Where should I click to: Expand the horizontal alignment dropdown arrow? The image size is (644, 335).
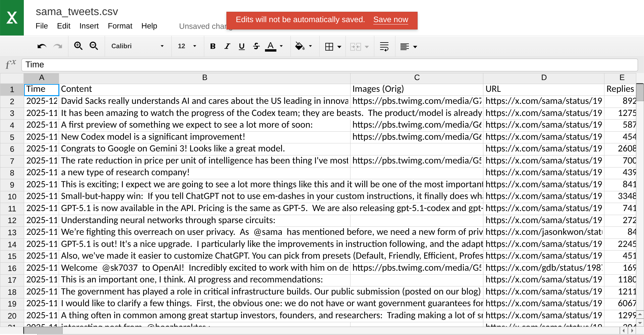coord(415,47)
